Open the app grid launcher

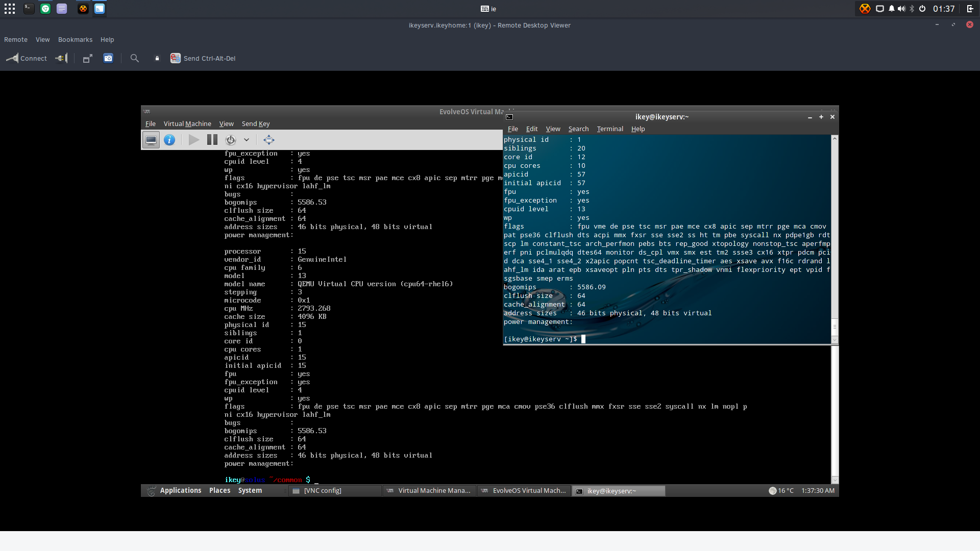click(x=10, y=9)
